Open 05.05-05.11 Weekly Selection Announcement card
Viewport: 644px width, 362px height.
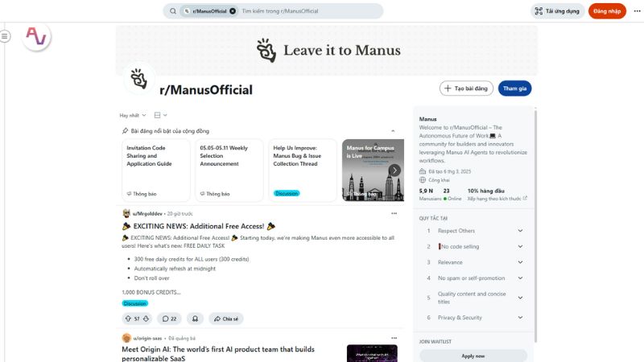click(x=229, y=170)
